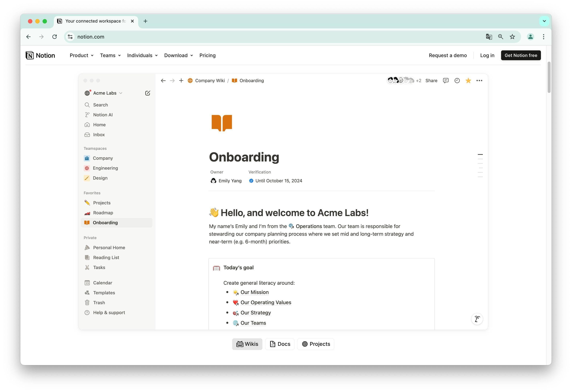Click the large orange book page icon
The height and width of the screenshot is (392, 572).
pos(222,123)
